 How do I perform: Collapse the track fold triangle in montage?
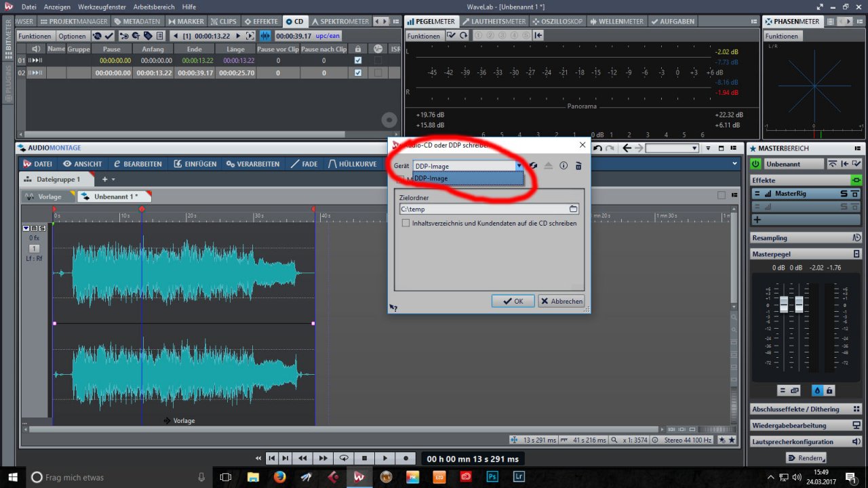[x=26, y=228]
